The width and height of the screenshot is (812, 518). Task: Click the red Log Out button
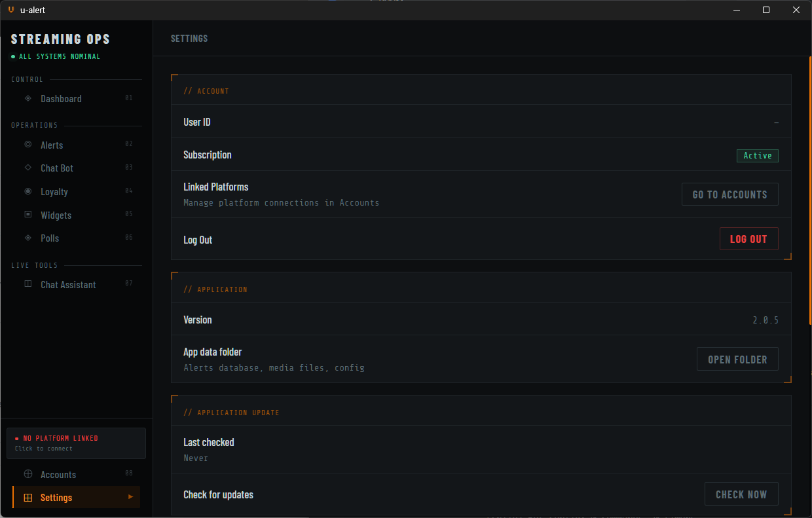pyautogui.click(x=748, y=239)
